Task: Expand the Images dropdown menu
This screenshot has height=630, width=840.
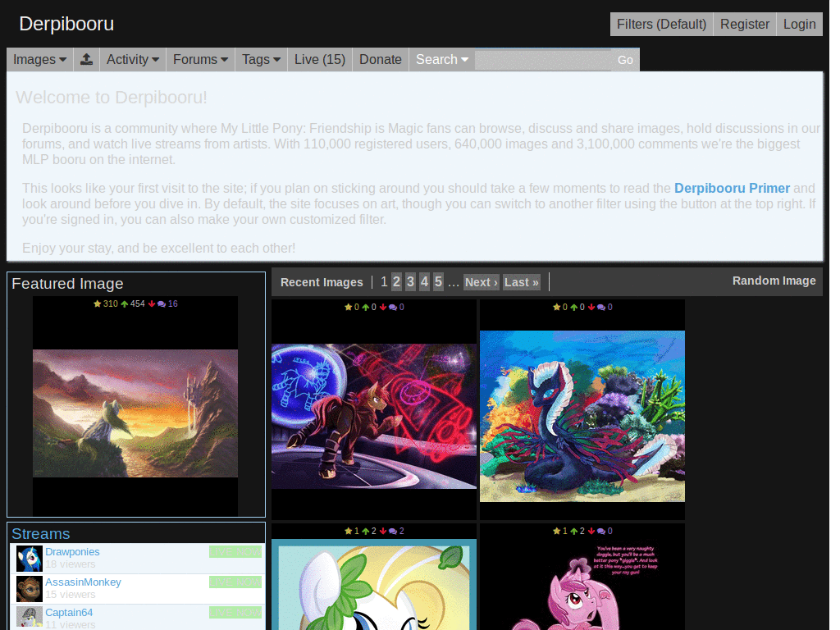Action: coord(39,59)
